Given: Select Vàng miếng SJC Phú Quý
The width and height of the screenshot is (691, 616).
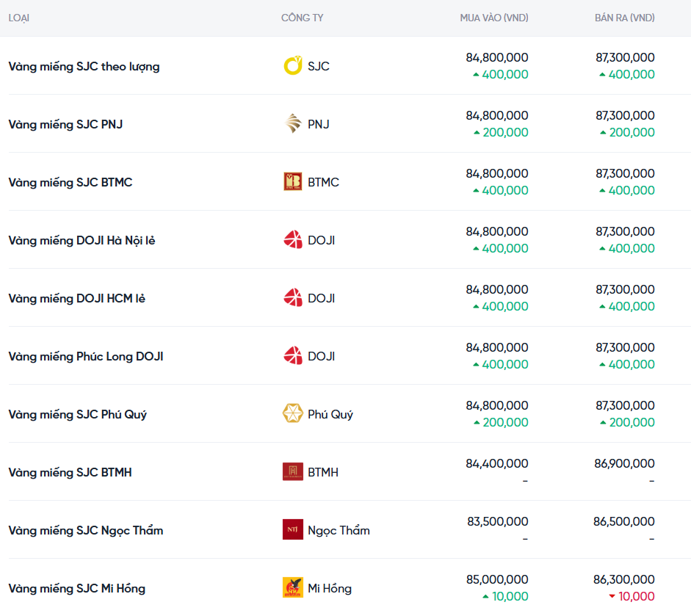Looking at the screenshot, I should (x=77, y=415).
